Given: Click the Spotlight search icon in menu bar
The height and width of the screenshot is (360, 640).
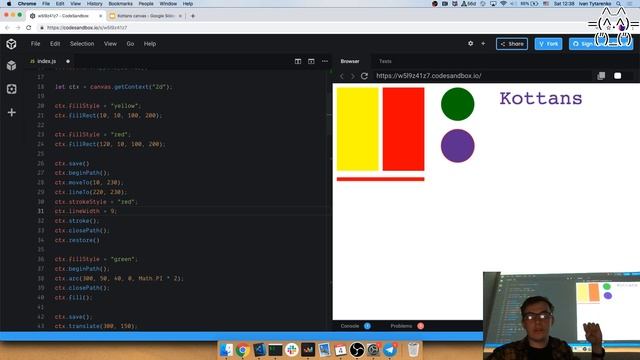Looking at the screenshot, I should point(619,4).
